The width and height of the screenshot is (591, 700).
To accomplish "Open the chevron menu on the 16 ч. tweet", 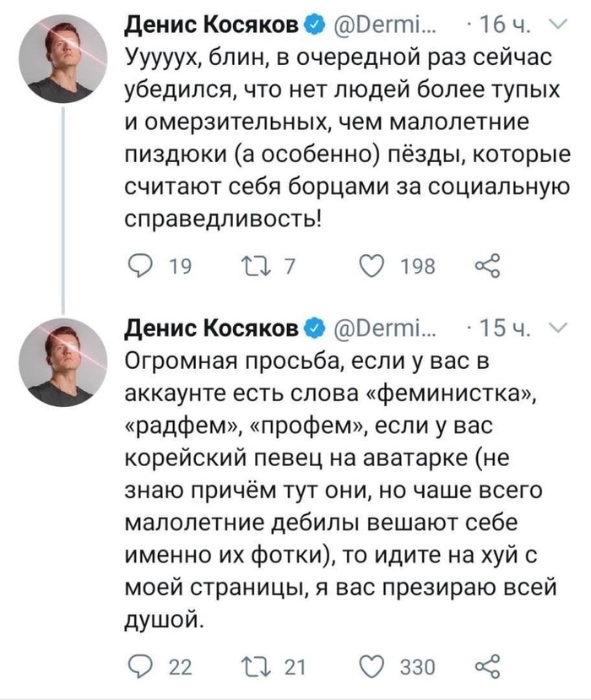I will [x=553, y=28].
